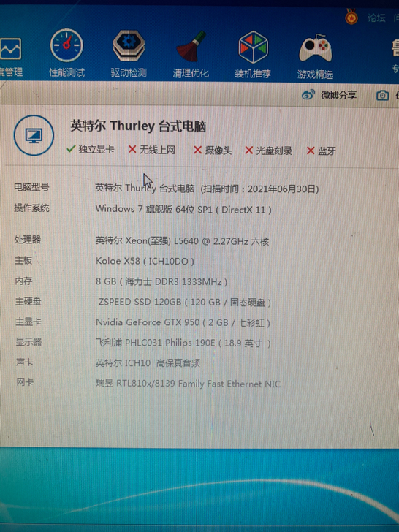Image resolution: width=399 pixels, height=532 pixels.
Task: Switch to the 装机推荐 tab label
Action: pos(253,74)
